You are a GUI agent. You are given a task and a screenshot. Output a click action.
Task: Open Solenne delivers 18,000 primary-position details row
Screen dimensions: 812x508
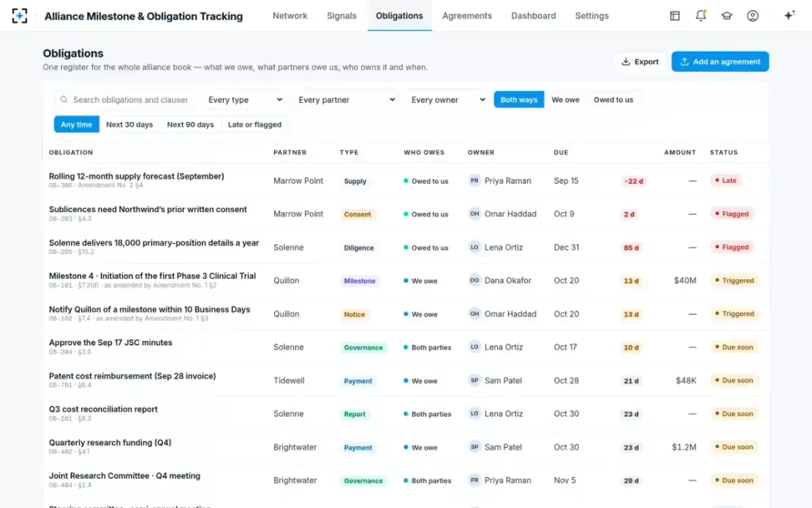click(154, 242)
